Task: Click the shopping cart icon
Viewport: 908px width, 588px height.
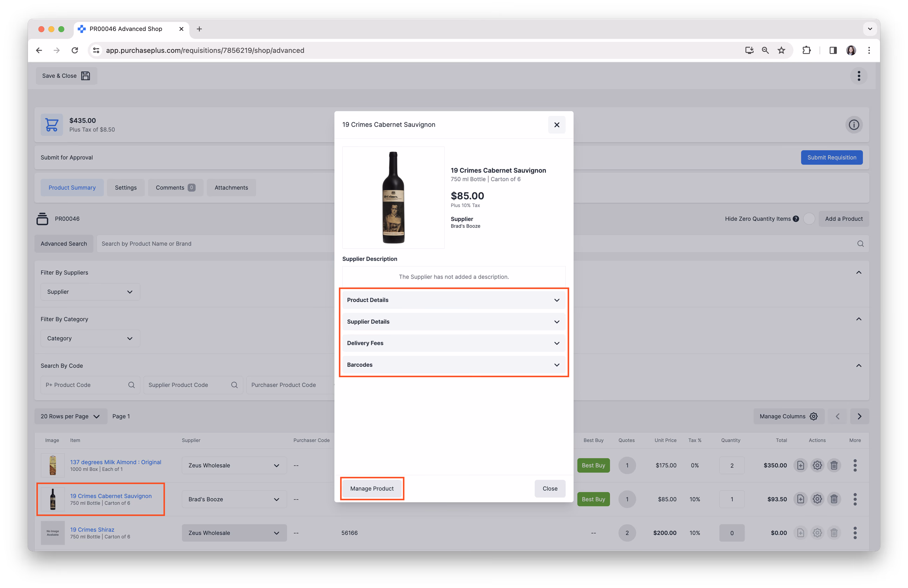Action: (x=52, y=125)
